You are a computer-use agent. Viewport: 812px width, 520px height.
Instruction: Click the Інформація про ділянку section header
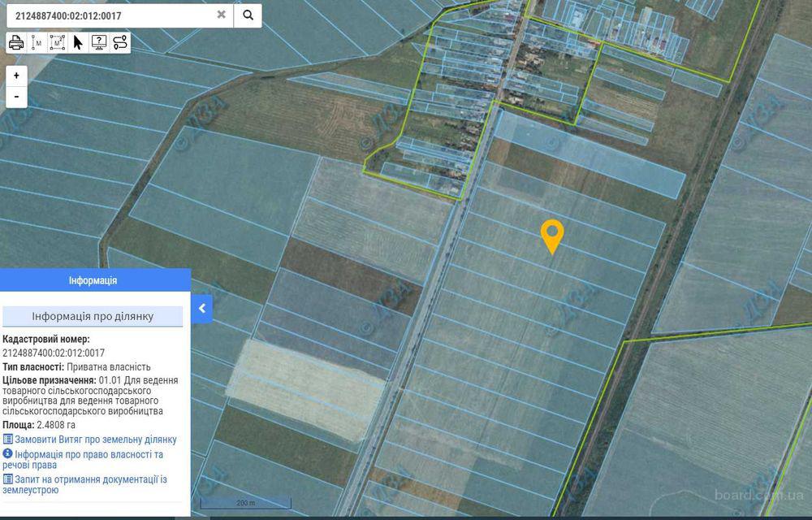coord(93,316)
